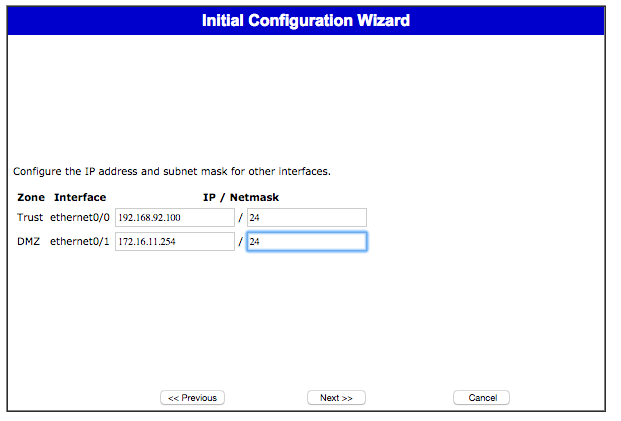Go back with the Previous button

[x=192, y=398]
